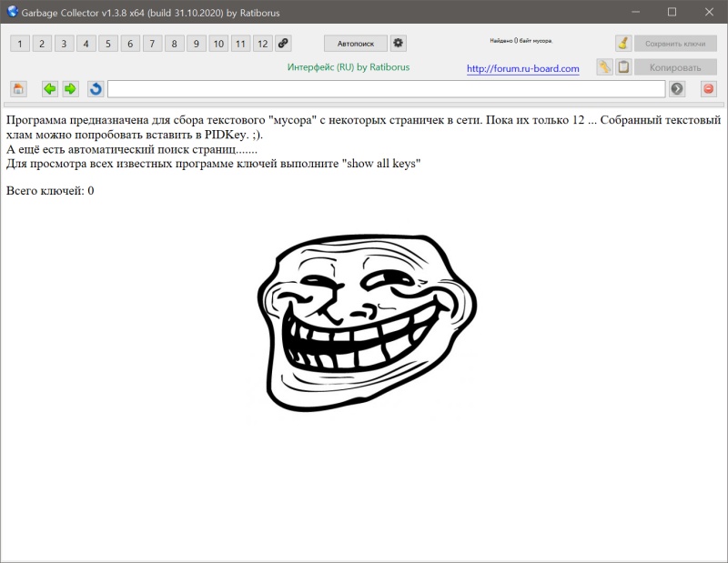Viewport: 728px width, 563px height.
Task: Click the clipboard paste icon
Action: click(x=623, y=66)
